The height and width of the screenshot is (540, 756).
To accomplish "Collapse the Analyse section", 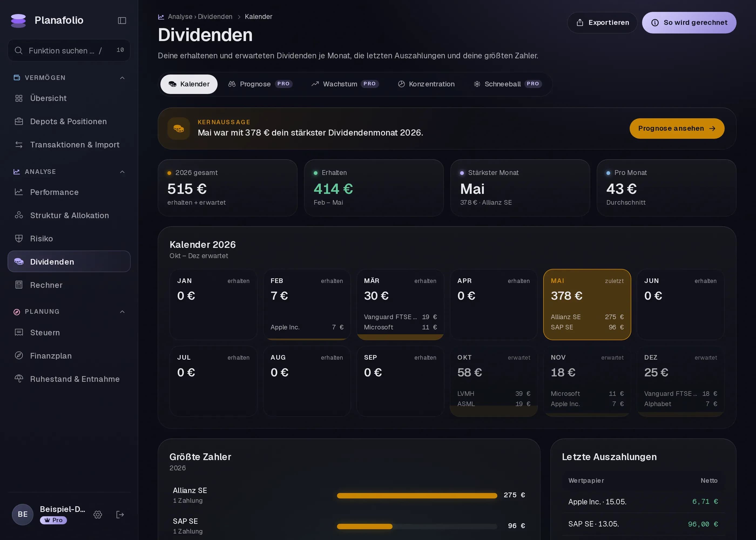I will coord(122,172).
